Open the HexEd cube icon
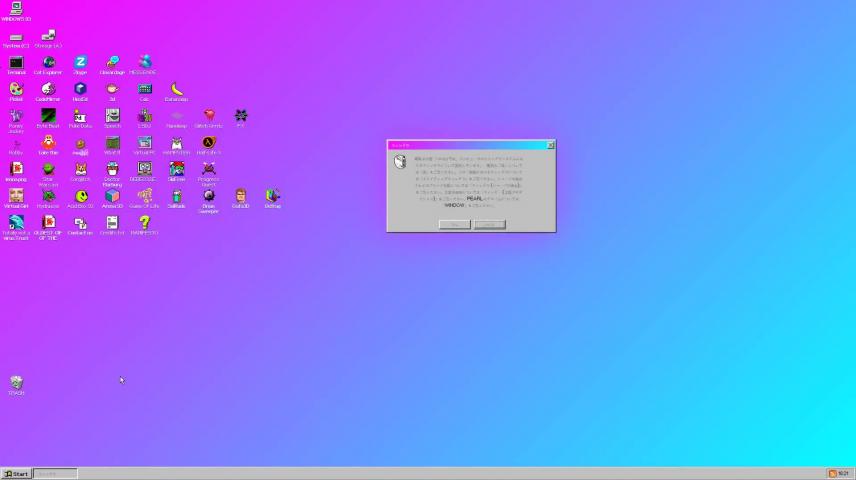Viewport: 856px width, 480px height. coord(80,92)
